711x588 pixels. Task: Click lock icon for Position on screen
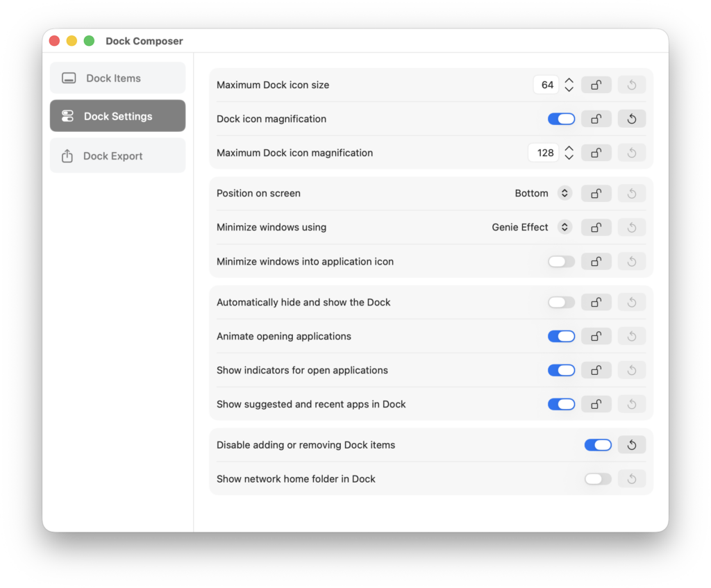tap(596, 194)
